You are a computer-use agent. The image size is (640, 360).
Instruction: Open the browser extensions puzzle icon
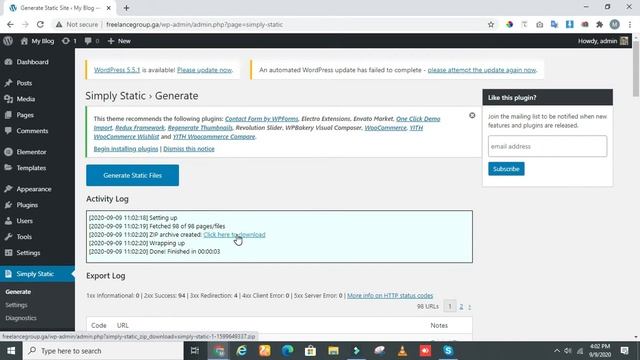tap(599, 24)
